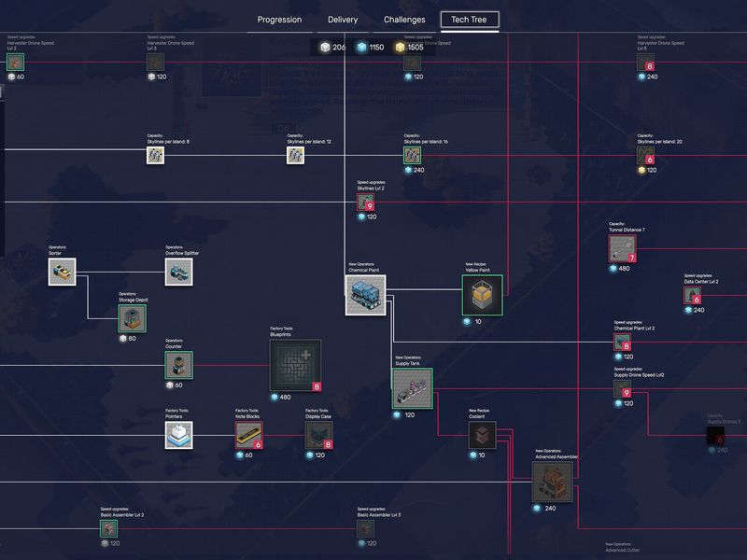Select Harvester Drone Speed Lvl 5 node
The height and width of the screenshot is (560, 747).
coord(645,62)
